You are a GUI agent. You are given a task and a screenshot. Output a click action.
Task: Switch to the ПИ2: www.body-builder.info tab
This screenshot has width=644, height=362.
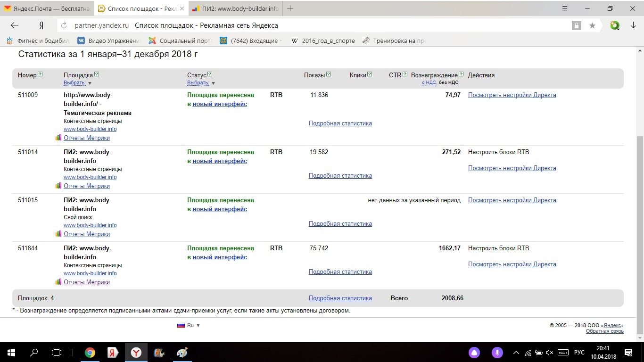coord(237,8)
